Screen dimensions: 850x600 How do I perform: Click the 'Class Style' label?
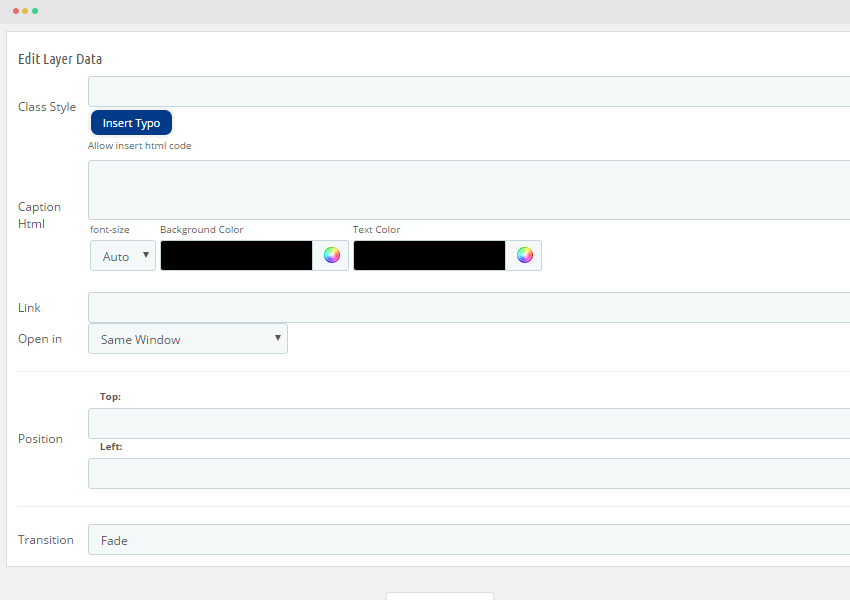47,107
